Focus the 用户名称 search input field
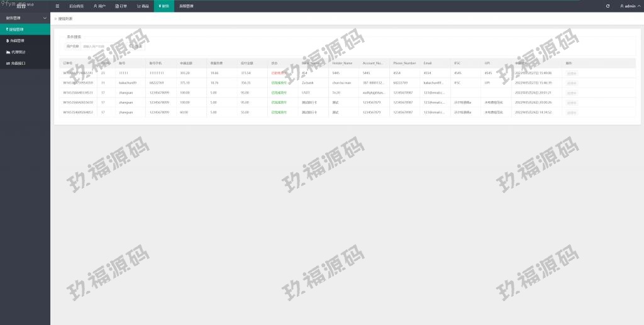 click(x=104, y=46)
